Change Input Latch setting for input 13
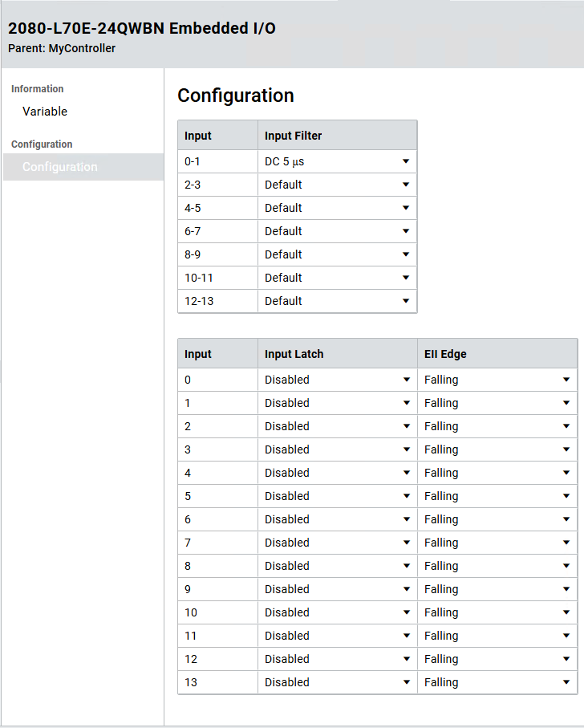 [337, 682]
